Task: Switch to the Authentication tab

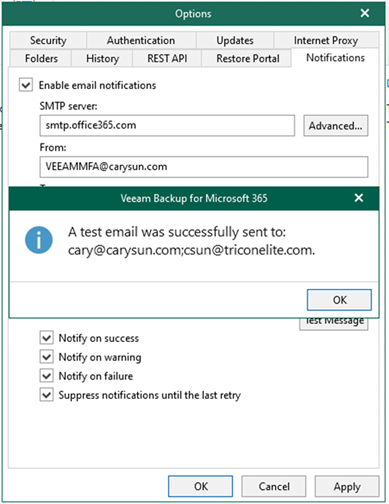Action: coord(141,40)
